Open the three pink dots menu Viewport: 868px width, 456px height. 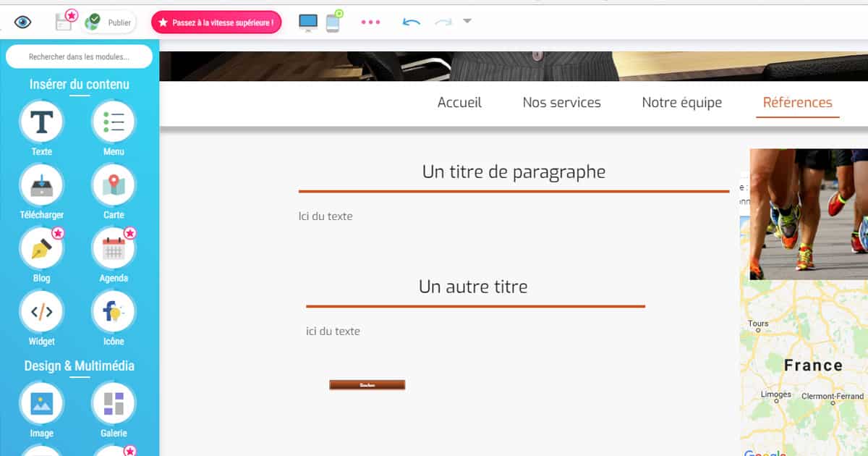[370, 22]
